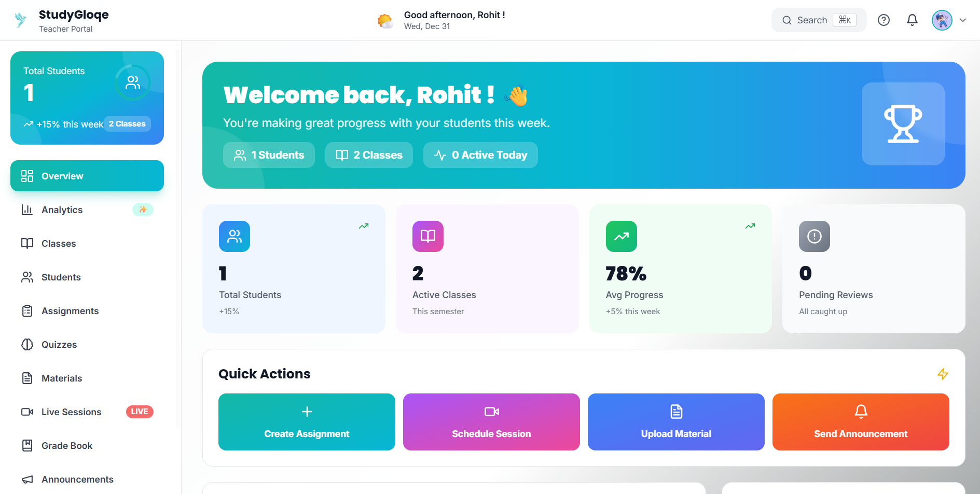
Task: Click the StudyGloqe bird logo
Action: pyautogui.click(x=21, y=20)
